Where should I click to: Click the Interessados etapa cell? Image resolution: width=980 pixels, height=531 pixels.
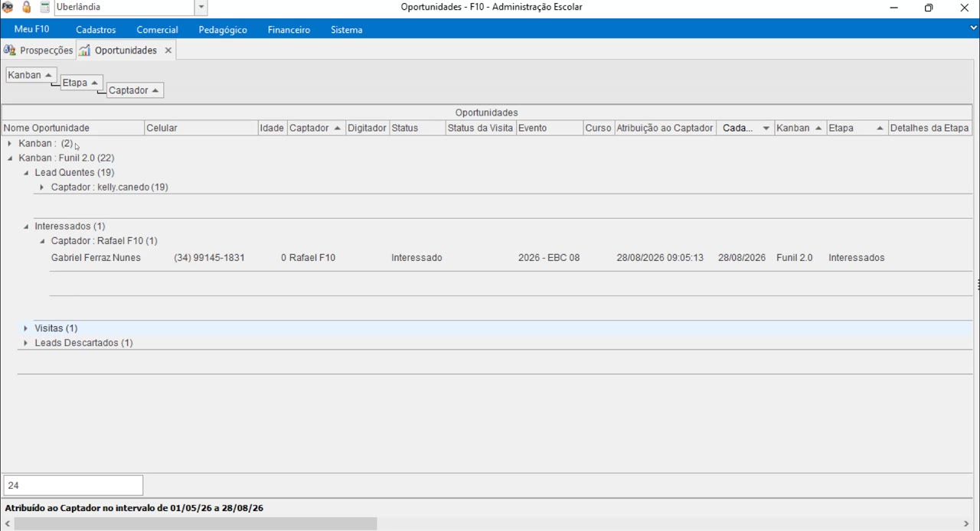[x=857, y=258]
